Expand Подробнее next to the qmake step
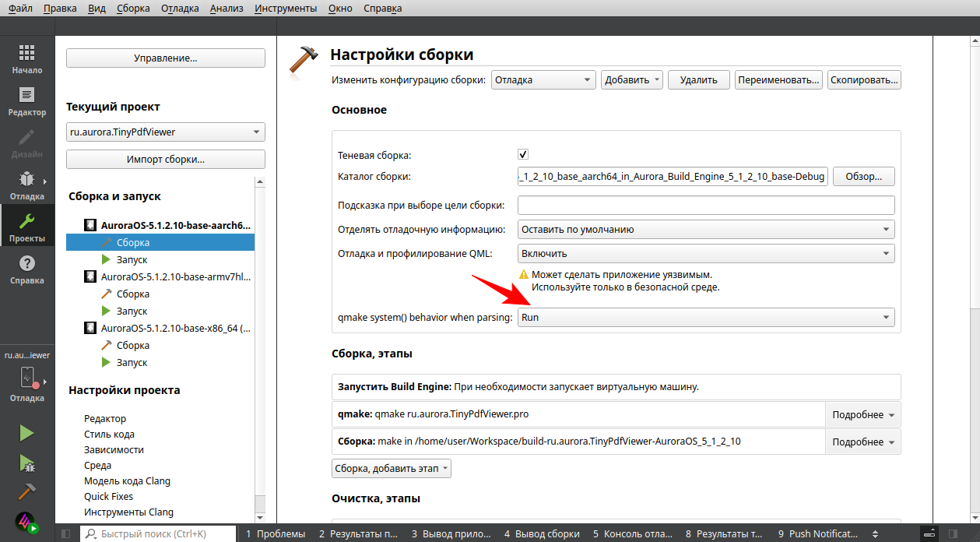Image resolution: width=980 pixels, height=542 pixels. coord(862,414)
